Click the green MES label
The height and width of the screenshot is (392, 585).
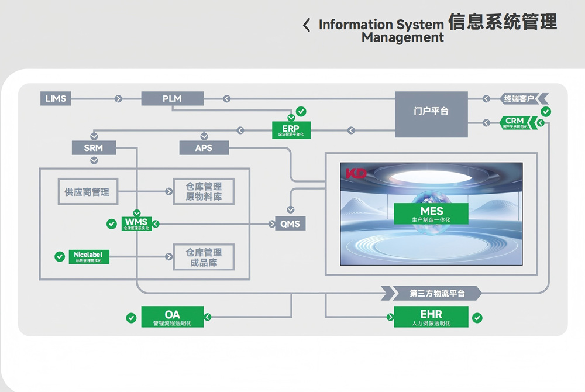431,214
